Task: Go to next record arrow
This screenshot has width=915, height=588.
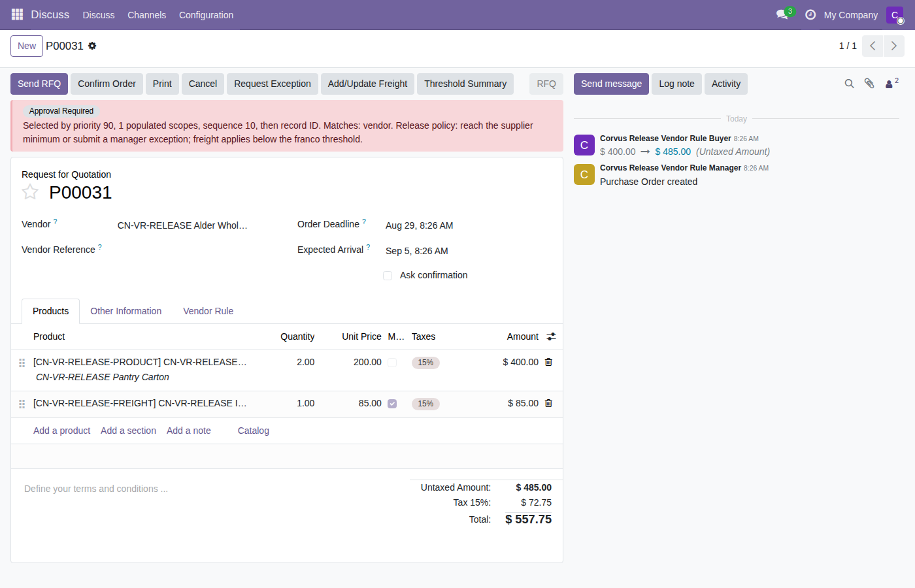Action: [x=894, y=46]
